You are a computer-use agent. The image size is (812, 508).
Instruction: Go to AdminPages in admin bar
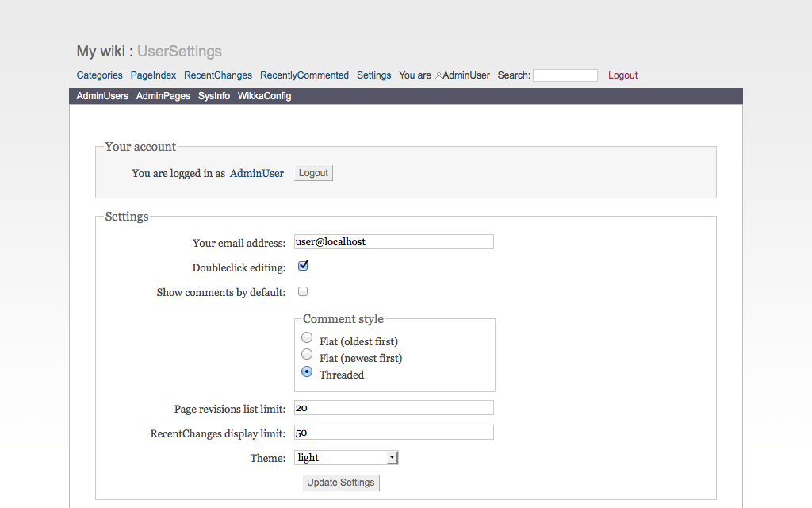coord(163,96)
